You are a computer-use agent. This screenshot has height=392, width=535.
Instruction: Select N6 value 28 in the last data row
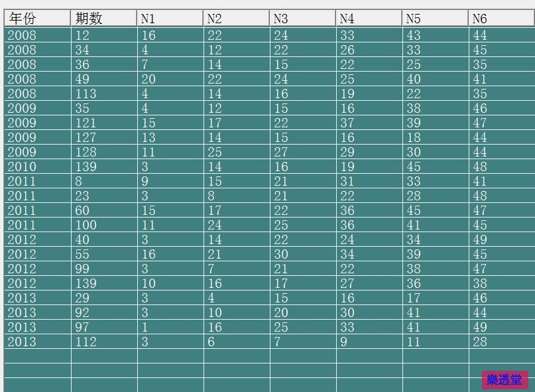tap(480, 342)
